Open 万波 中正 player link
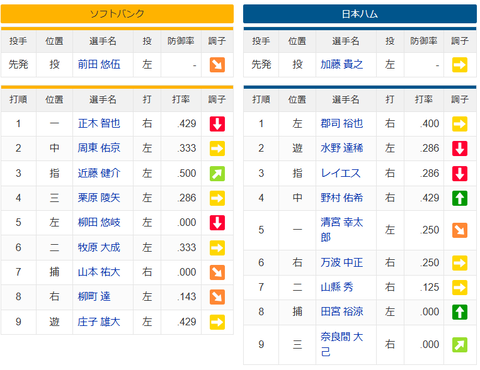Image resolution: width=480 pixels, height=370 pixels. pos(342,263)
